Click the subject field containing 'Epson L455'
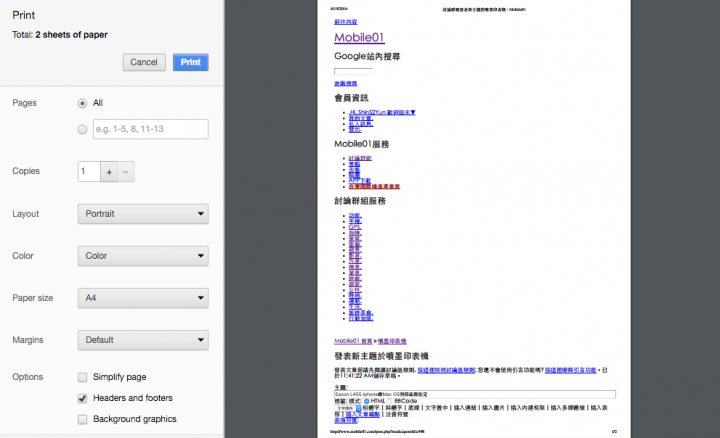The width and height of the screenshot is (720, 438). pos(475,394)
